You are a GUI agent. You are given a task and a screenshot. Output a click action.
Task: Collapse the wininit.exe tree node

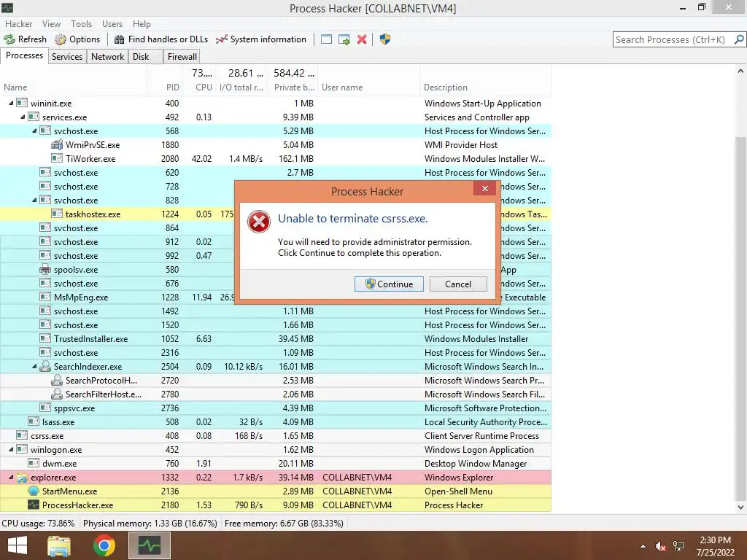click(11, 103)
